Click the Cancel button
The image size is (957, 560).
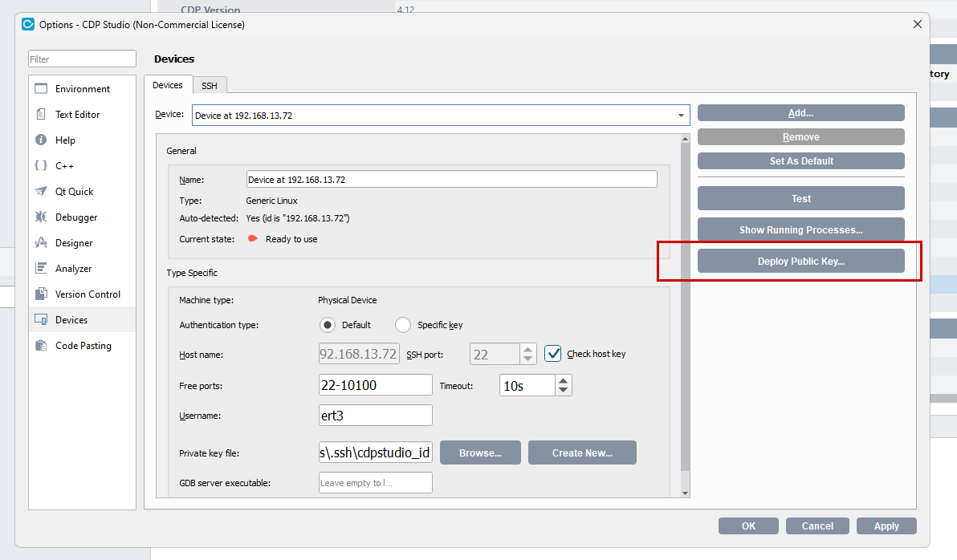pos(817,526)
